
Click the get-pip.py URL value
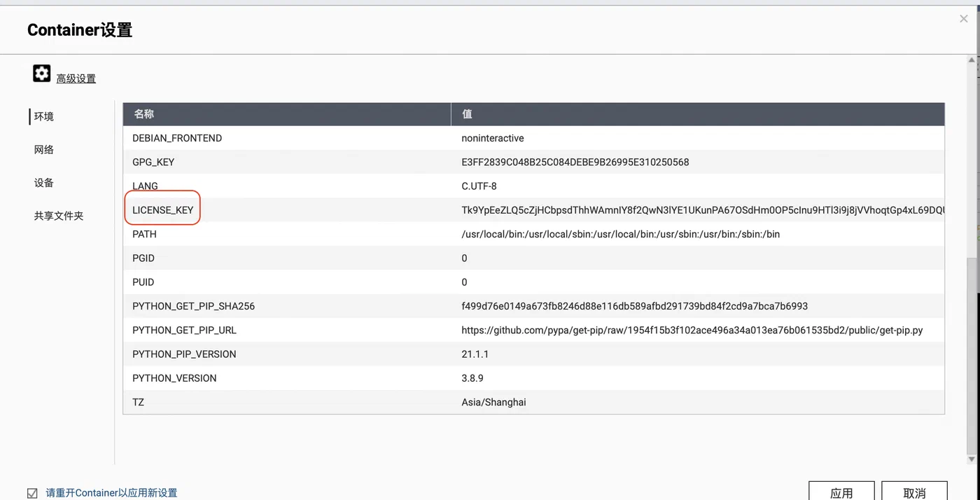pos(692,330)
